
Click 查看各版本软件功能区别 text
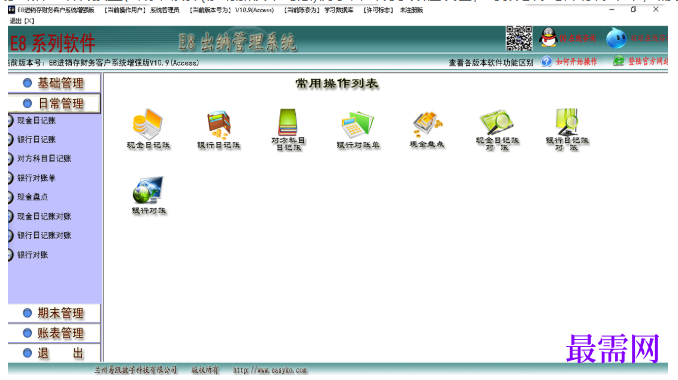click(x=491, y=63)
